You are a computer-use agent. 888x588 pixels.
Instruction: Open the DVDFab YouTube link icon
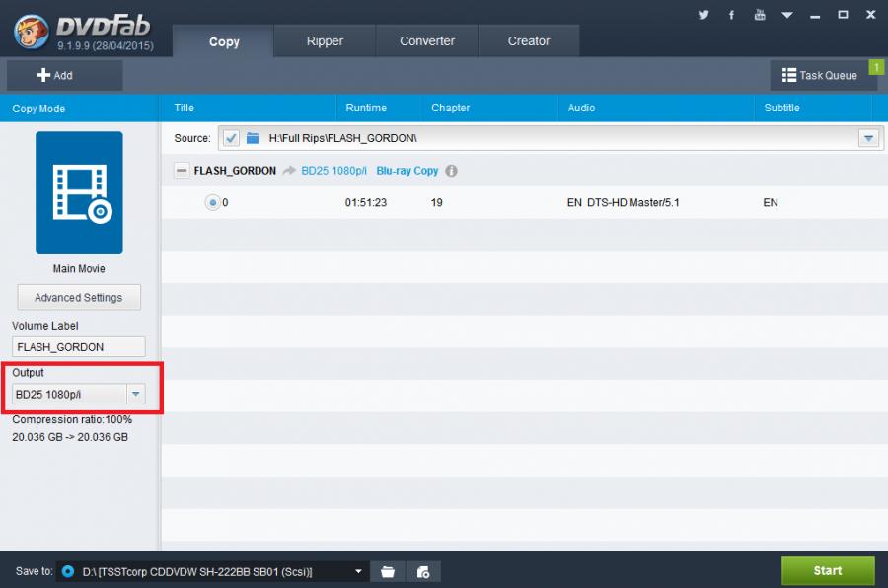[x=760, y=15]
